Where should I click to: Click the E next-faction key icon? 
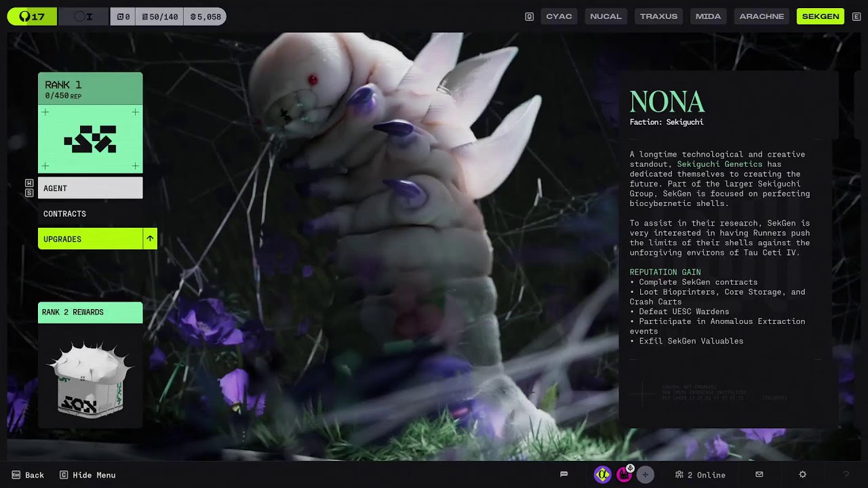(856, 16)
